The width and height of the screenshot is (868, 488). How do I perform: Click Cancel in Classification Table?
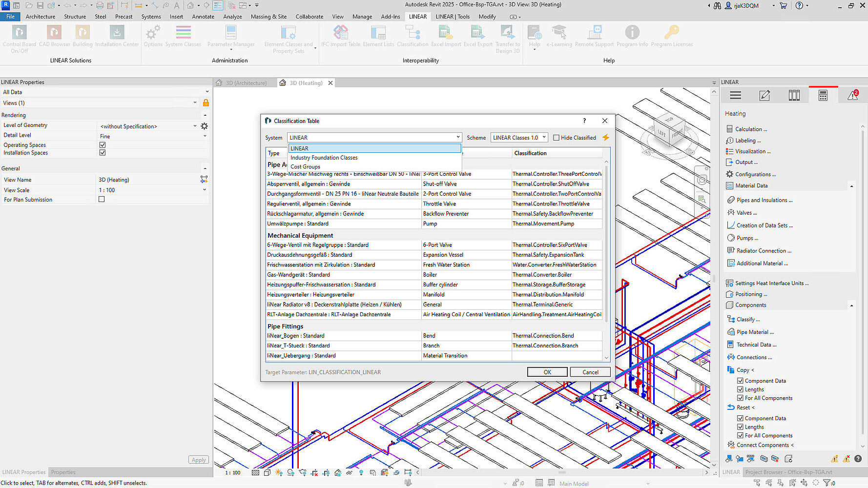click(590, 372)
